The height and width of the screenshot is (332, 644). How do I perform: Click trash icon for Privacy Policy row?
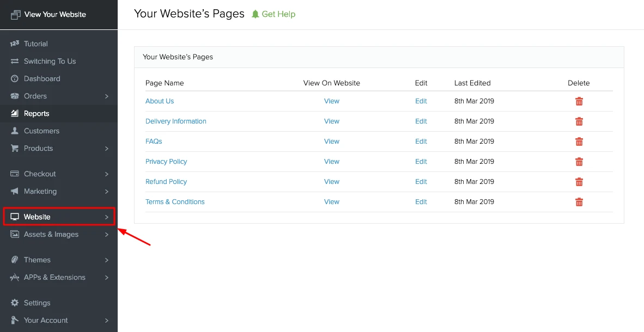point(579,162)
